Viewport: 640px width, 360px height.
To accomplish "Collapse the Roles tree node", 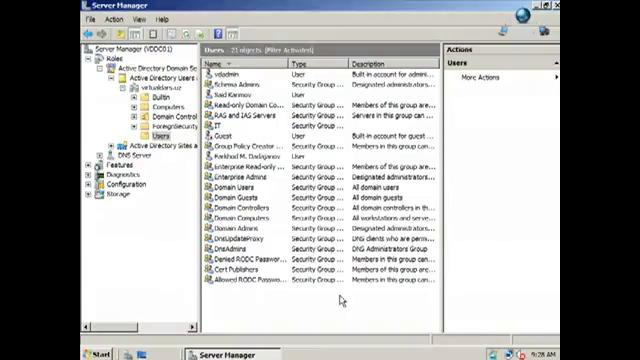I will click(88, 59).
